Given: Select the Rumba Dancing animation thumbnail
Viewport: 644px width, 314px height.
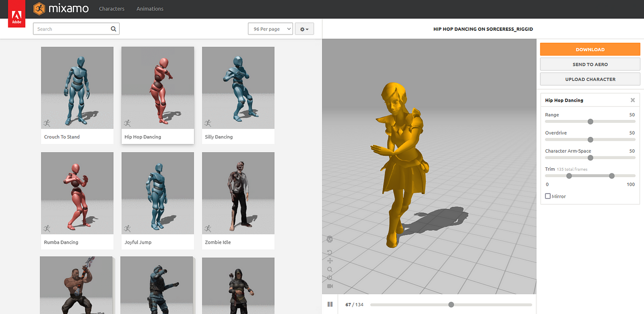Looking at the screenshot, I should [77, 193].
